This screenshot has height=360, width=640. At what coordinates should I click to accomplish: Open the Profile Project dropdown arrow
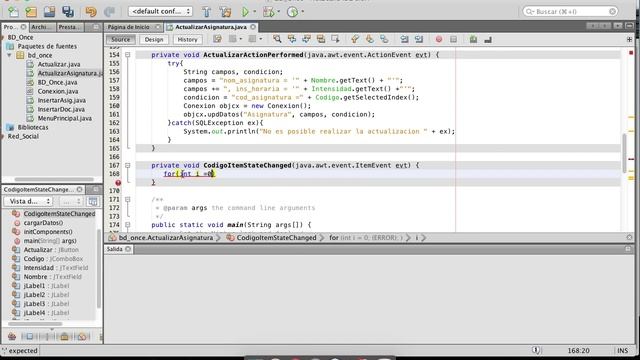click(x=302, y=11)
